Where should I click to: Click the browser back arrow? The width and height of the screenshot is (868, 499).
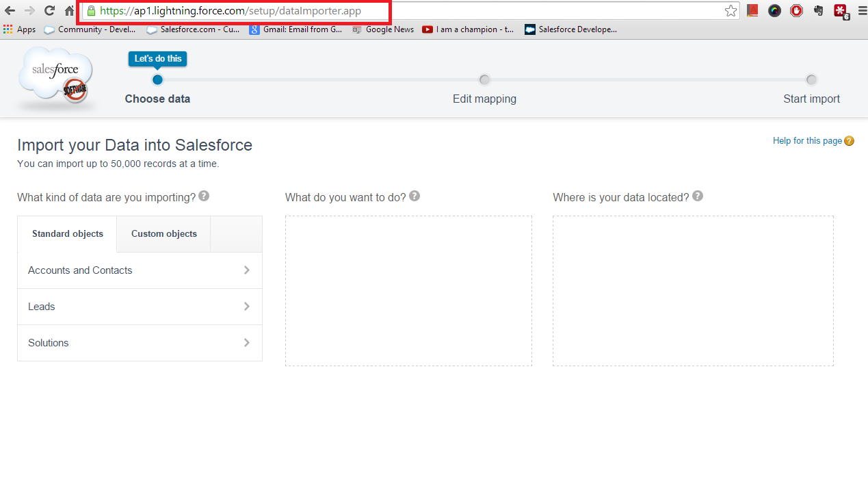pyautogui.click(x=10, y=10)
